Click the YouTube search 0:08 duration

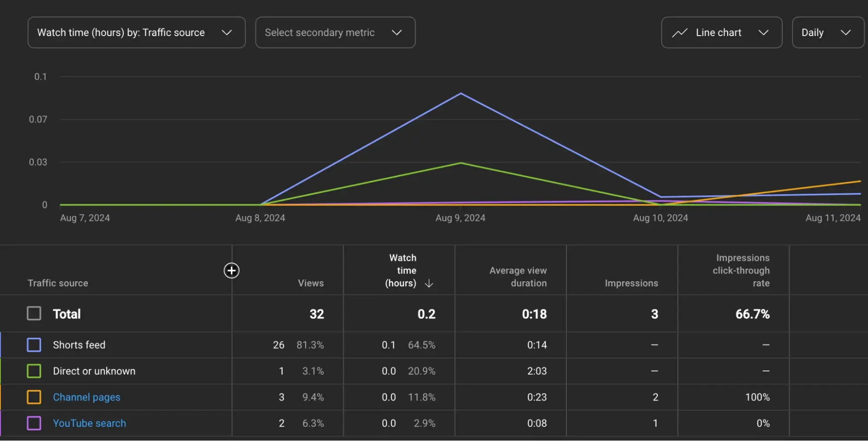[x=537, y=423]
